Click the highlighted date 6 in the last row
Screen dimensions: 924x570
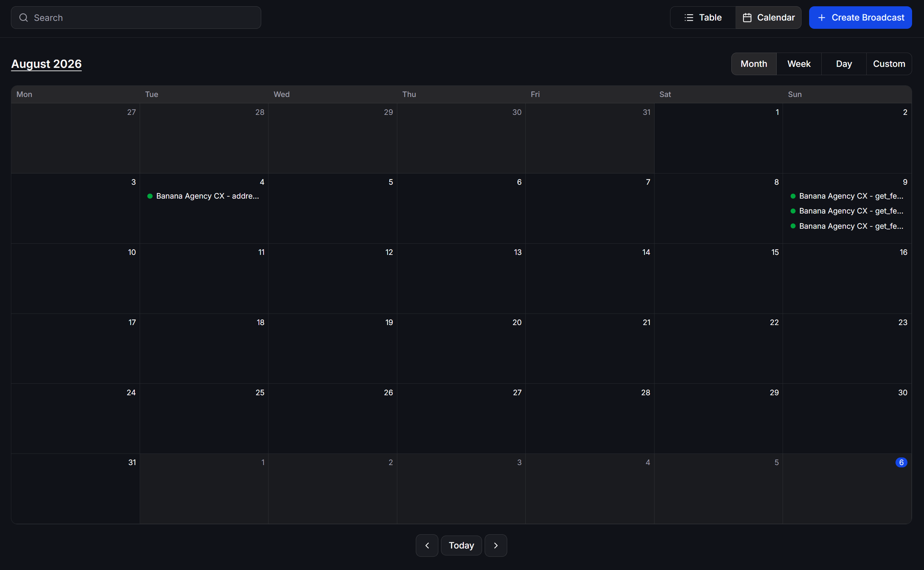click(901, 462)
